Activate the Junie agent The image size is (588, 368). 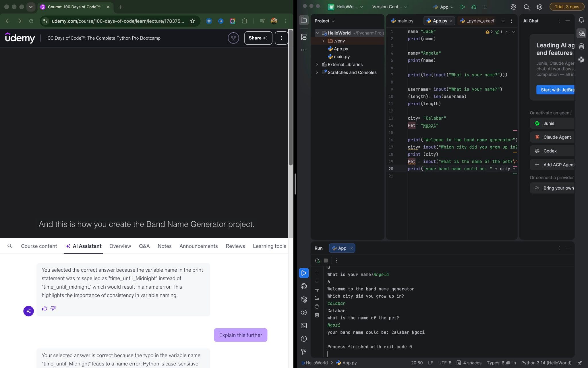[552, 123]
